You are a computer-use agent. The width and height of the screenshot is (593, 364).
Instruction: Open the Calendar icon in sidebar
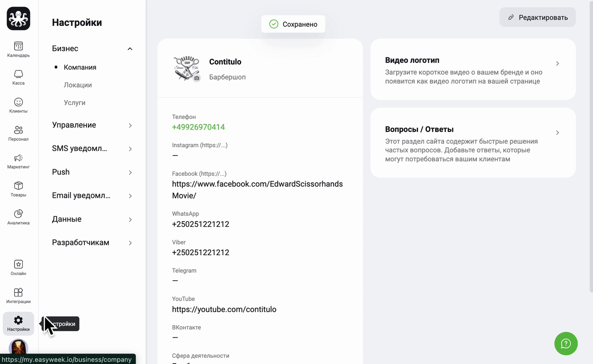click(19, 46)
